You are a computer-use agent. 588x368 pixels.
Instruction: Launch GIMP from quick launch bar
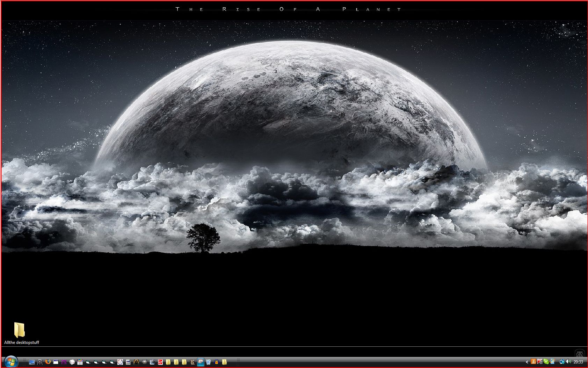[x=144, y=362]
